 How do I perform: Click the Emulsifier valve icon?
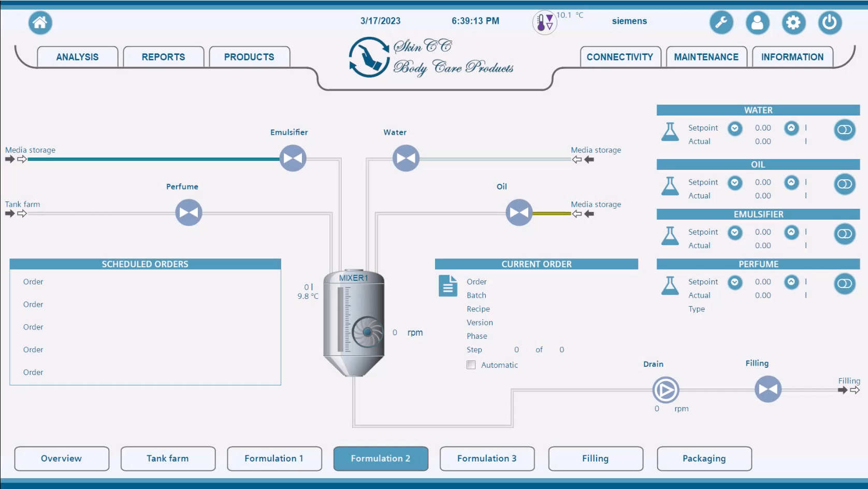pyautogui.click(x=293, y=159)
